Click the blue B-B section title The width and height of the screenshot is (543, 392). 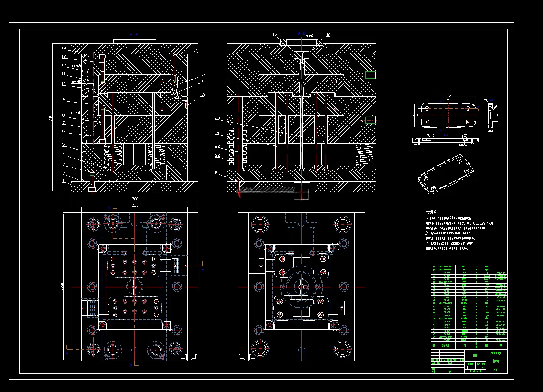[301, 33]
